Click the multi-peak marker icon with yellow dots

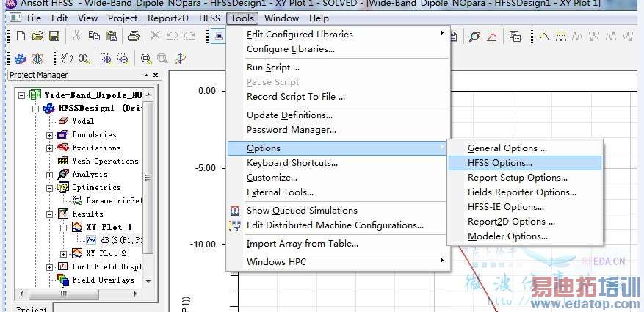point(560,37)
